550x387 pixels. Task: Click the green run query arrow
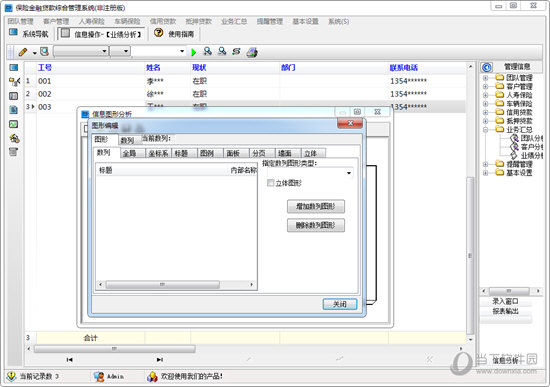pos(193,52)
